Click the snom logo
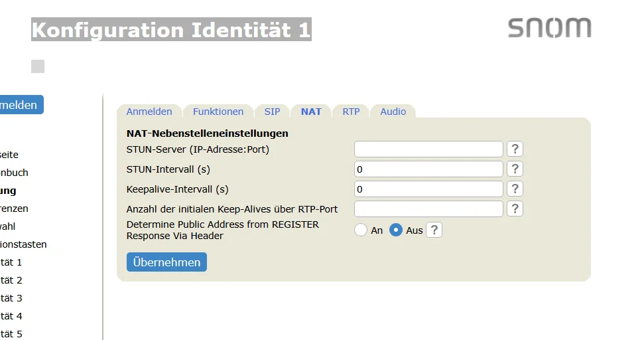 [550, 27]
